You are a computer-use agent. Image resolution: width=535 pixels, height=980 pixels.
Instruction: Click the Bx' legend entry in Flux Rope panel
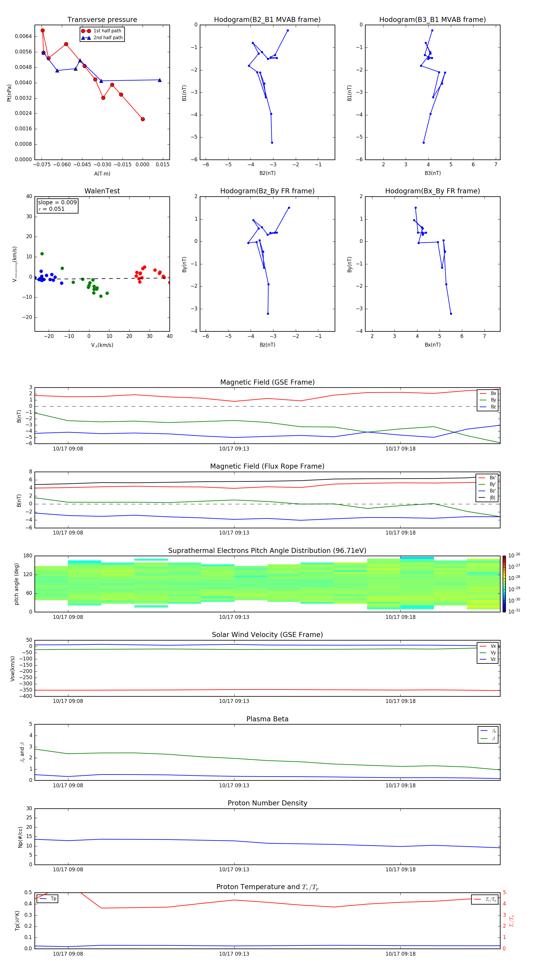point(487,478)
